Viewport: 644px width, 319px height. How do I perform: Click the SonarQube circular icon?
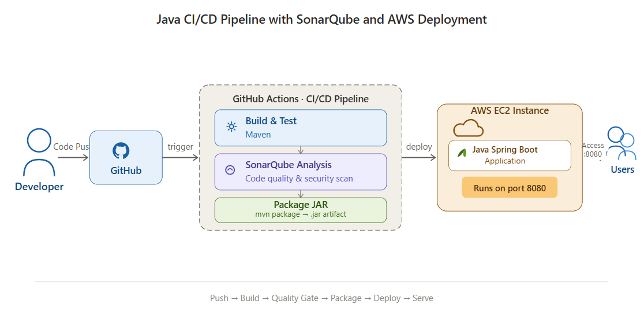pos(230,170)
